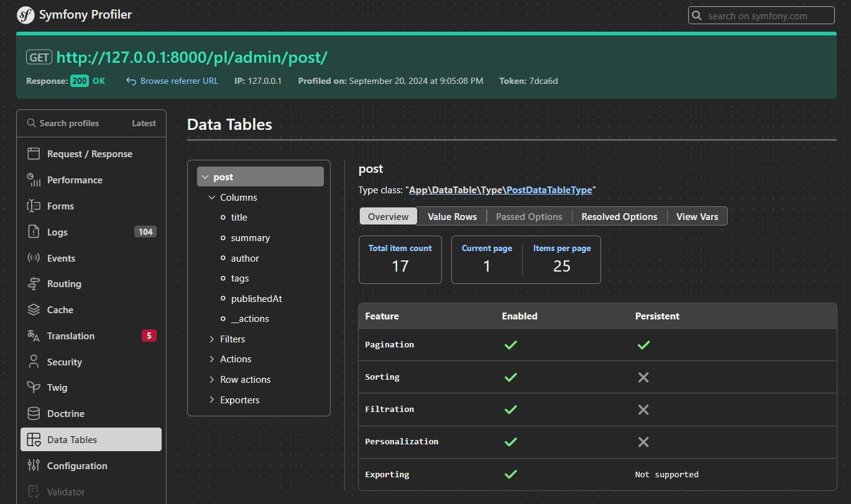This screenshot has height=504, width=851.
Task: Click the Personalization feature label
Action: click(x=402, y=441)
